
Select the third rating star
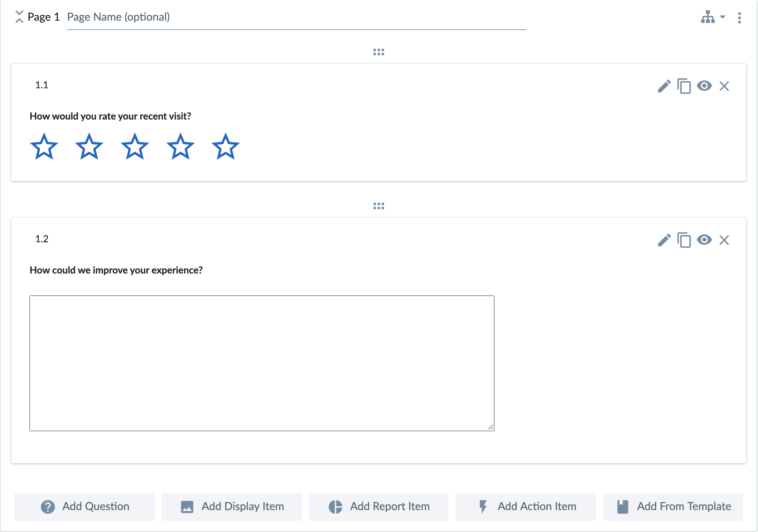[135, 146]
